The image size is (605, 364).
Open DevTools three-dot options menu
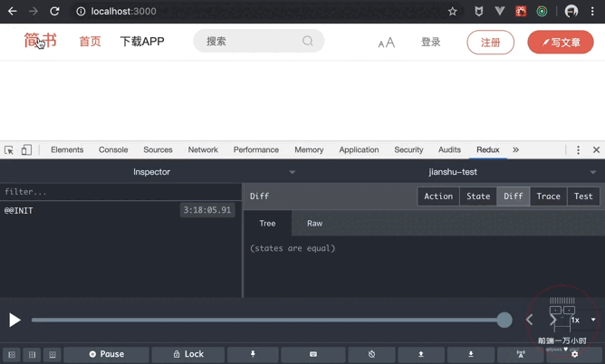coord(578,149)
